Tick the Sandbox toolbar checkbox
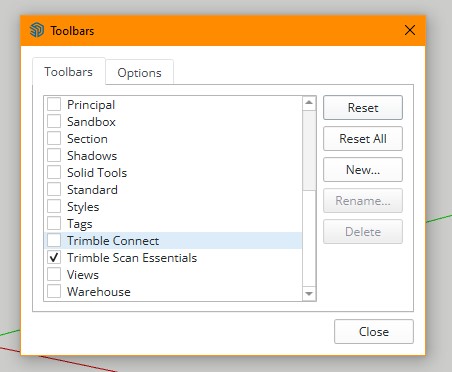The width and height of the screenshot is (452, 372). (x=54, y=121)
